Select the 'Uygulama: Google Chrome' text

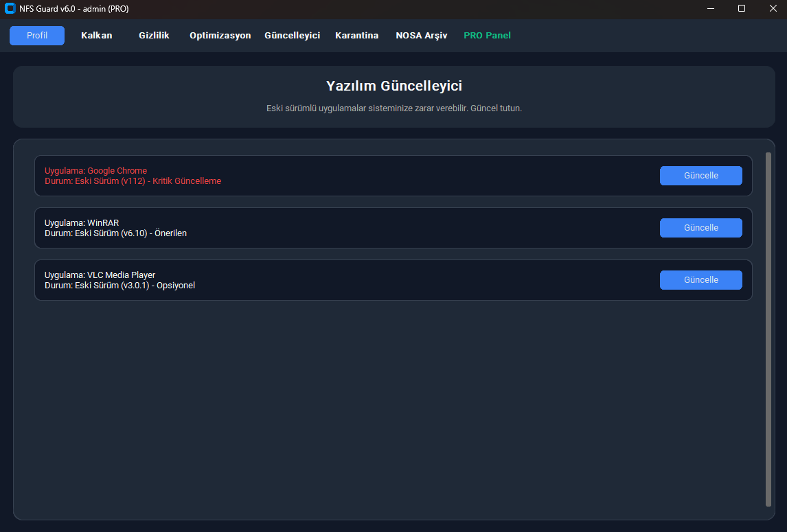(96, 171)
